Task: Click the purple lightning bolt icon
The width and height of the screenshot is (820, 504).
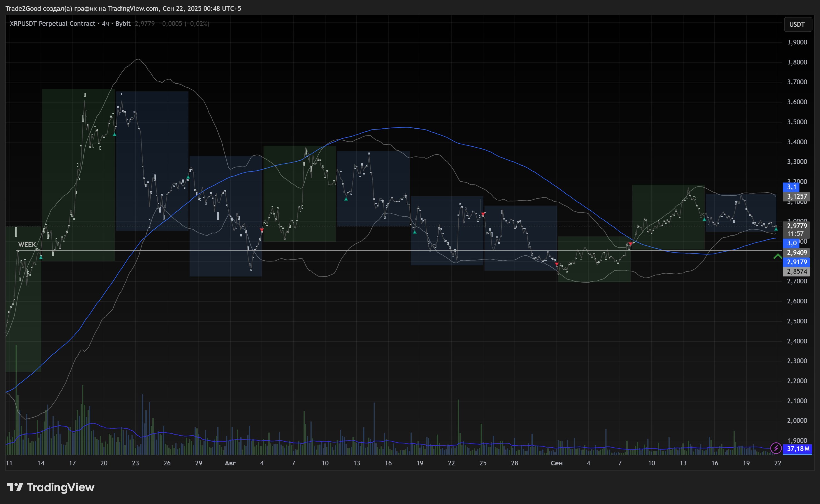Action: (x=776, y=448)
